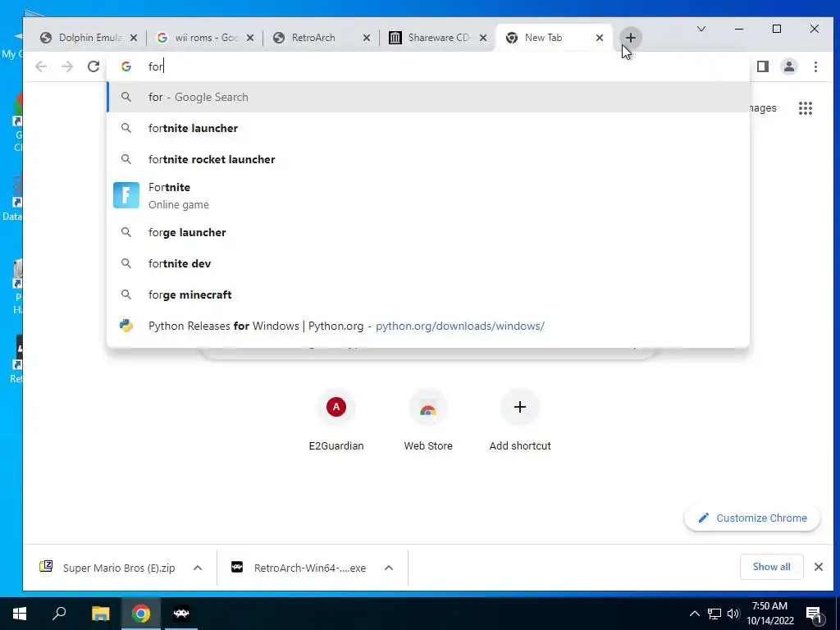Close the downloads bar
This screenshot has width=840, height=630.
pyautogui.click(x=819, y=567)
